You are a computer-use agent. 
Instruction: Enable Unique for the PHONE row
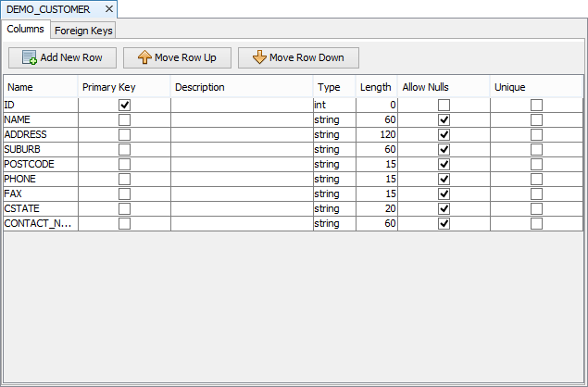(536, 180)
